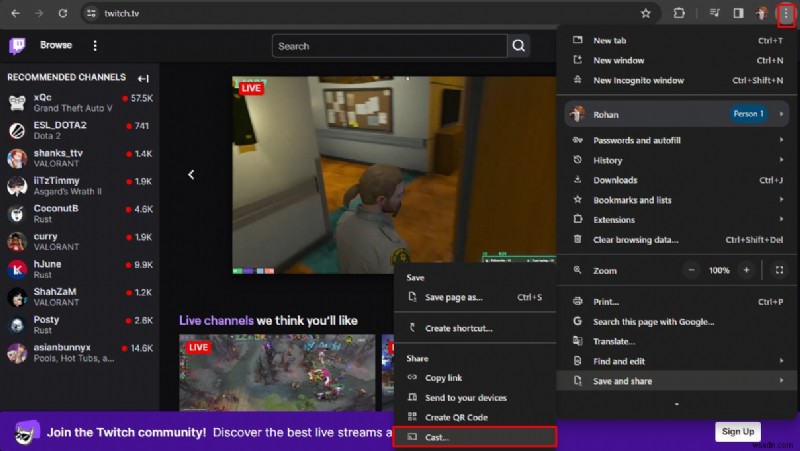Select New window from menu
The image size is (800, 451).
coord(678,60)
